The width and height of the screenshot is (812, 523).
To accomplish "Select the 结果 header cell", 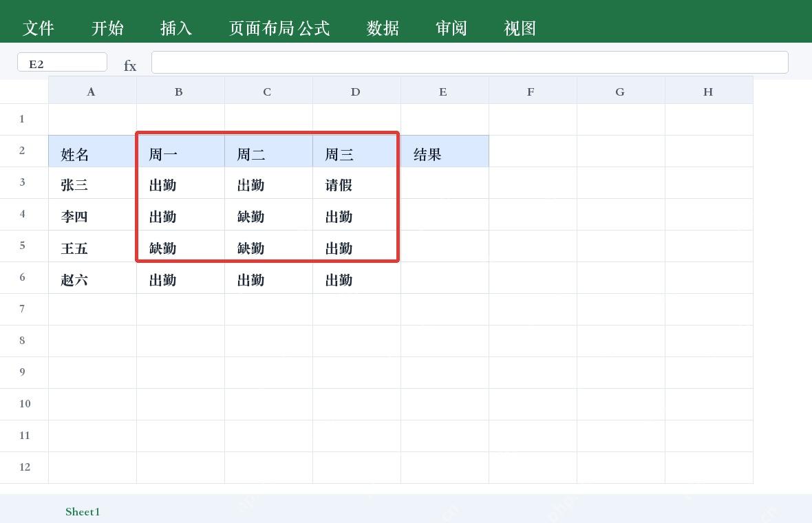I will click(x=445, y=151).
